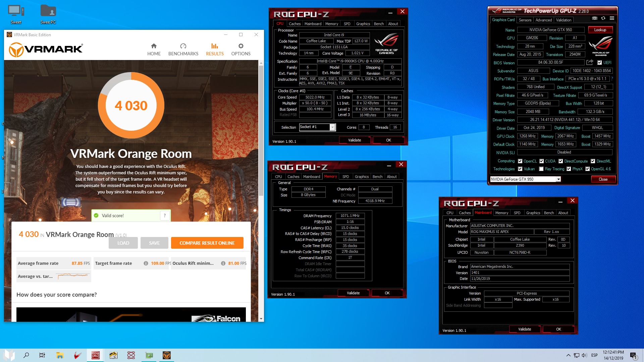Toggle OpenGL 4.6 checkbox

tap(587, 169)
